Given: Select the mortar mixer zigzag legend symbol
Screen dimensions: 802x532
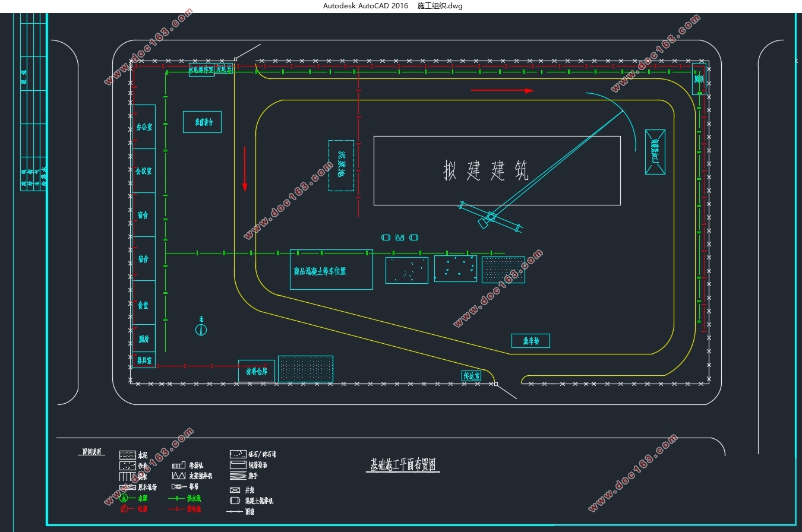Looking at the screenshot, I should [x=179, y=476].
